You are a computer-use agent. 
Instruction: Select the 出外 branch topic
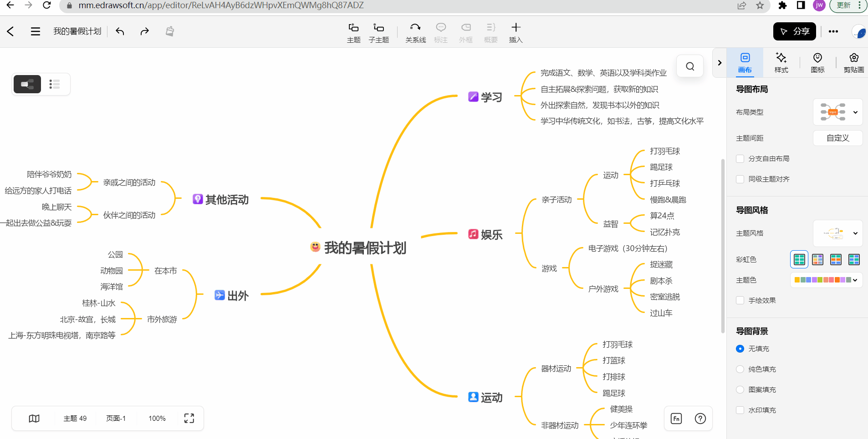pyautogui.click(x=232, y=296)
